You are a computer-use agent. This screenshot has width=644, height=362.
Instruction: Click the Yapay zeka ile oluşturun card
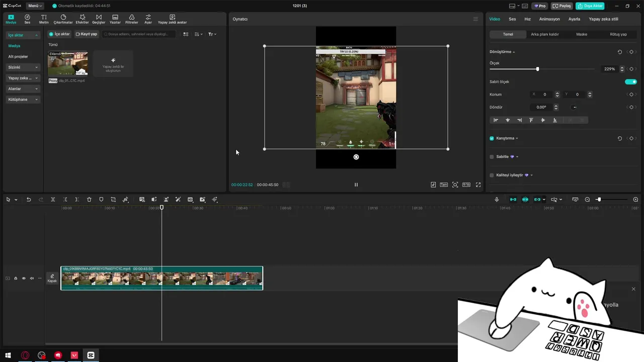[x=113, y=64]
